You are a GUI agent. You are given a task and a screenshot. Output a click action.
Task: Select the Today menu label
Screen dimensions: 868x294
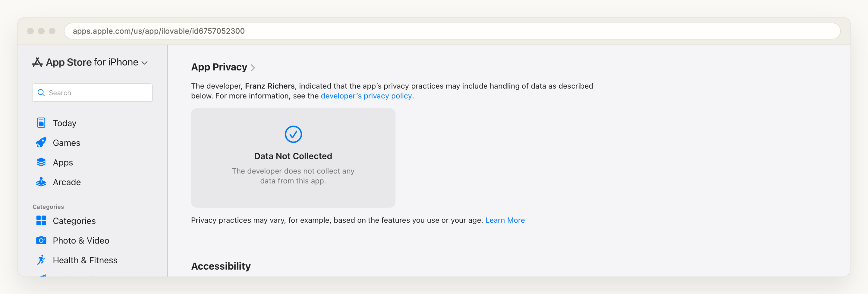(x=65, y=123)
